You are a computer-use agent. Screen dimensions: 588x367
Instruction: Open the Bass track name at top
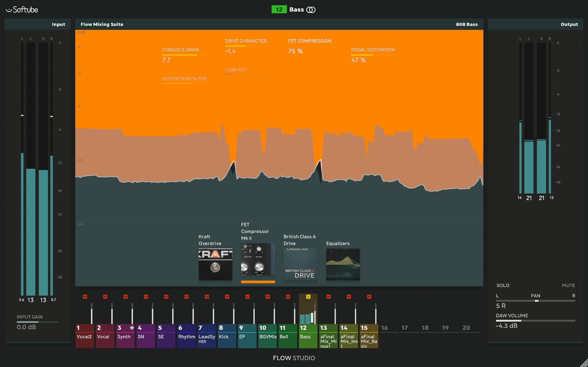tap(296, 10)
